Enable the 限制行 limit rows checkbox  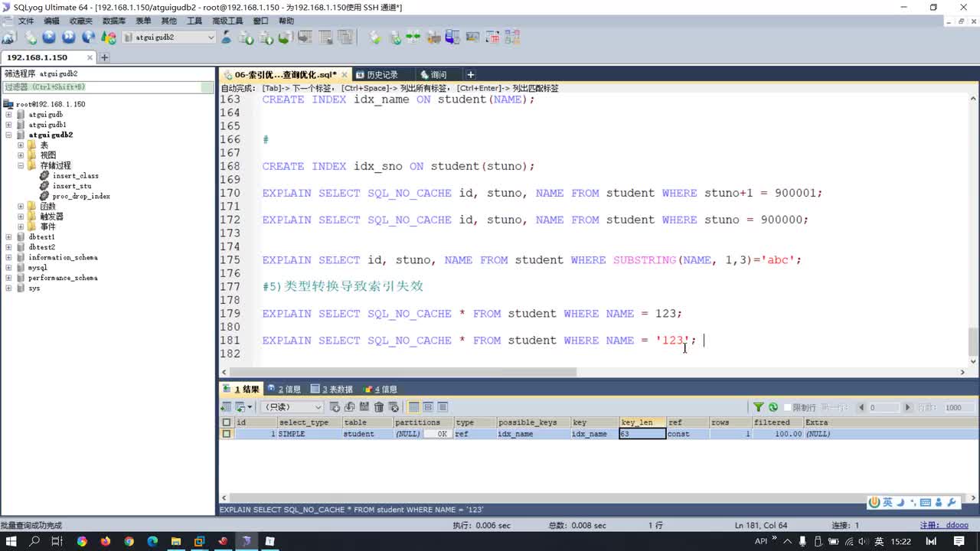(x=787, y=407)
